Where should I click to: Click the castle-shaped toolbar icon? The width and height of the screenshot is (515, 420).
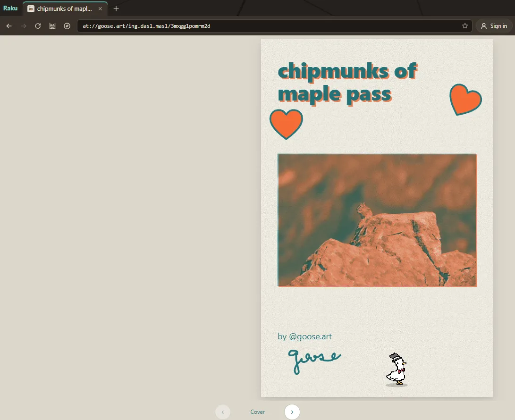pyautogui.click(x=52, y=26)
